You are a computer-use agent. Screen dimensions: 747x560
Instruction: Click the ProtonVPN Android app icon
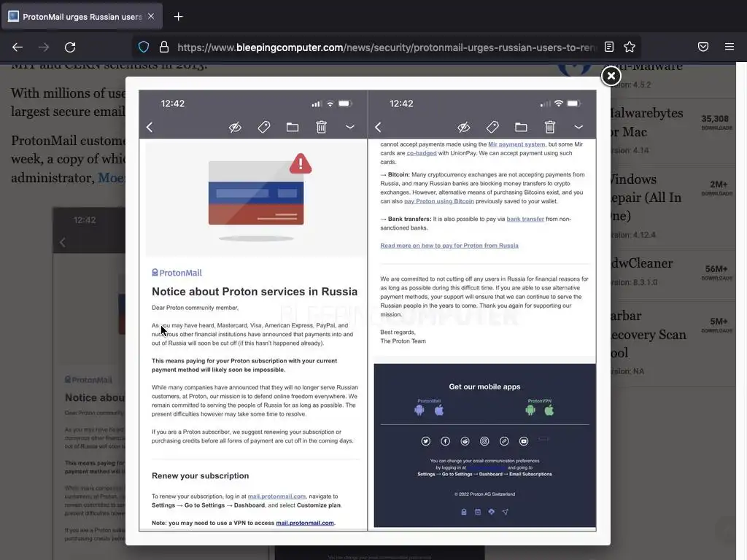(530, 411)
